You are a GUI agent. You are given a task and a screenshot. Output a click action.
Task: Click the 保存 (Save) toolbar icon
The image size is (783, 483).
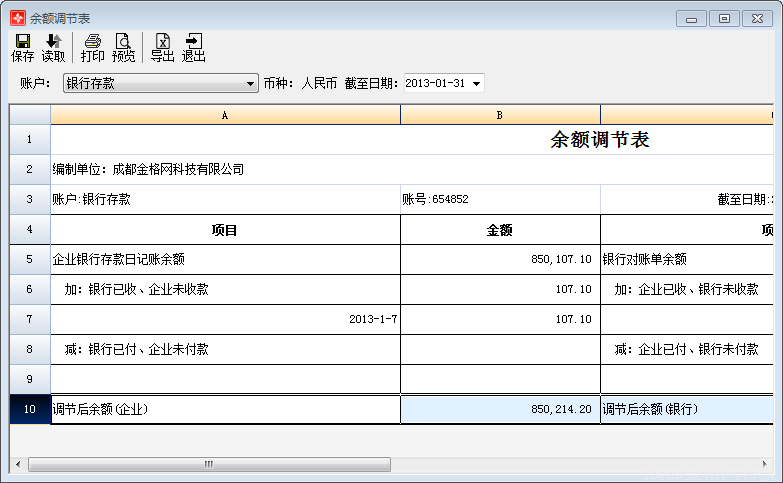[x=22, y=47]
